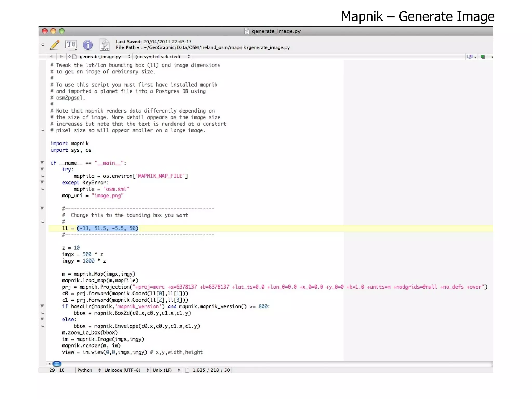Click the generate_image.py title bar document icon

tap(247, 31)
